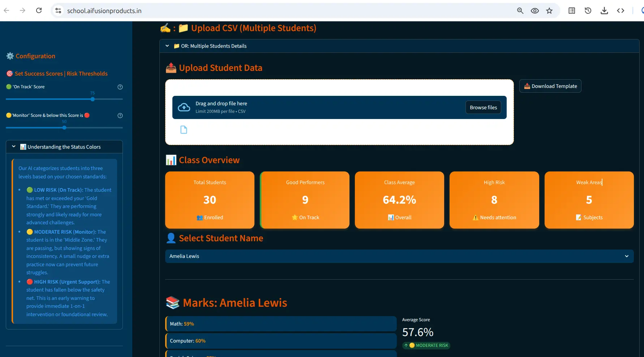
Task: Click the MODERATE RISK status badge
Action: click(x=426, y=345)
